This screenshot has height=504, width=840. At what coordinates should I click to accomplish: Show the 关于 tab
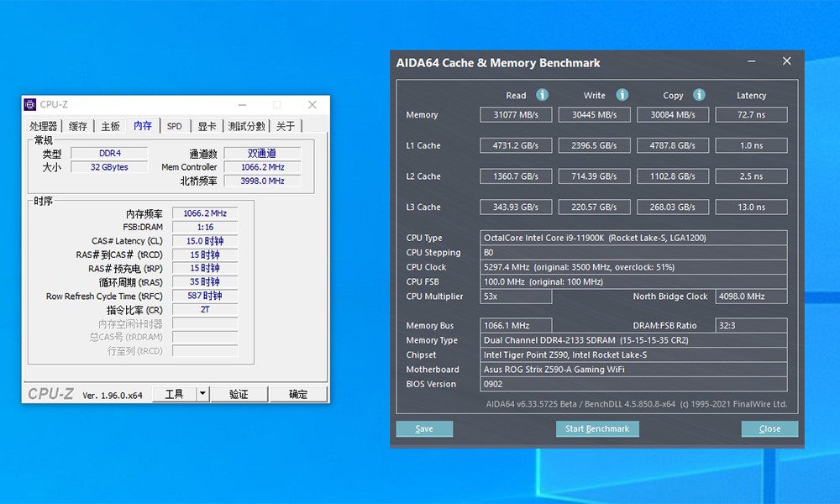[286, 126]
